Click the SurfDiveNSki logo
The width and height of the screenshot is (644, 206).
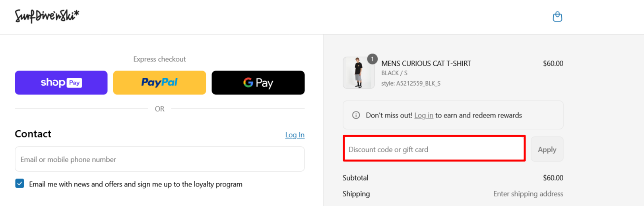47,16
